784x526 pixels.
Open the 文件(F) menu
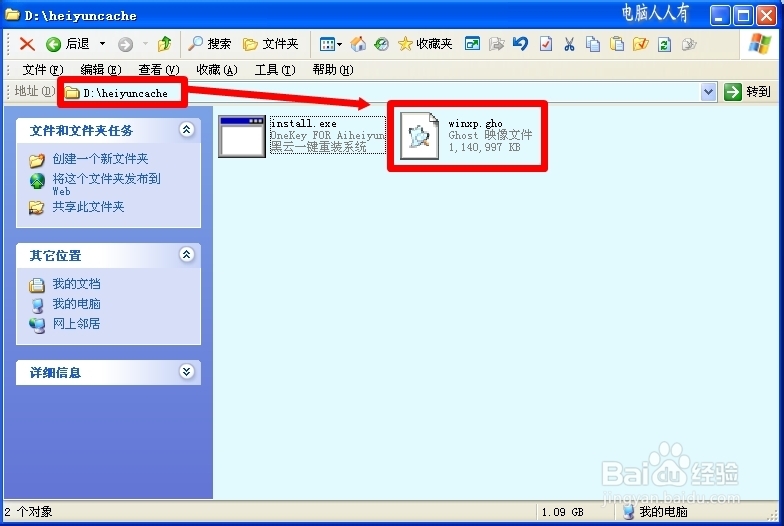[43, 70]
